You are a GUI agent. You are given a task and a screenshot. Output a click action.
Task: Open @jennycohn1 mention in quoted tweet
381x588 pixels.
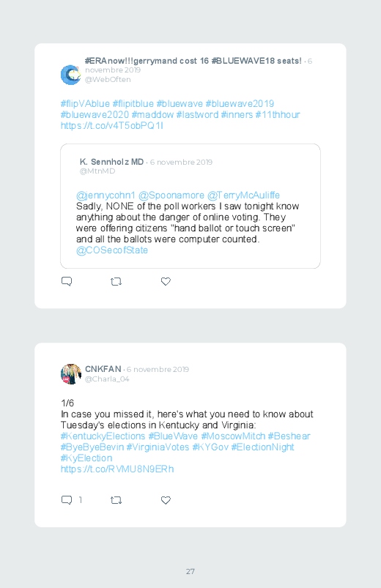coord(106,196)
